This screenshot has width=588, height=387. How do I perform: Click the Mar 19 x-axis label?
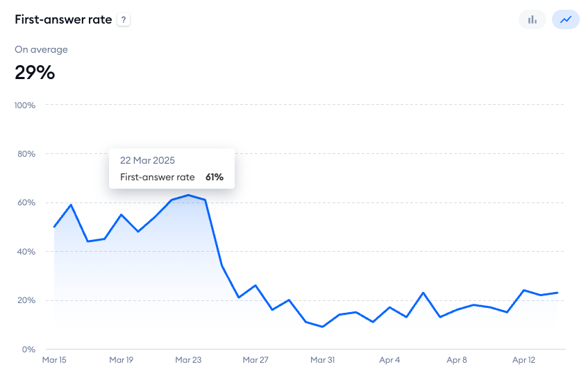tap(121, 360)
